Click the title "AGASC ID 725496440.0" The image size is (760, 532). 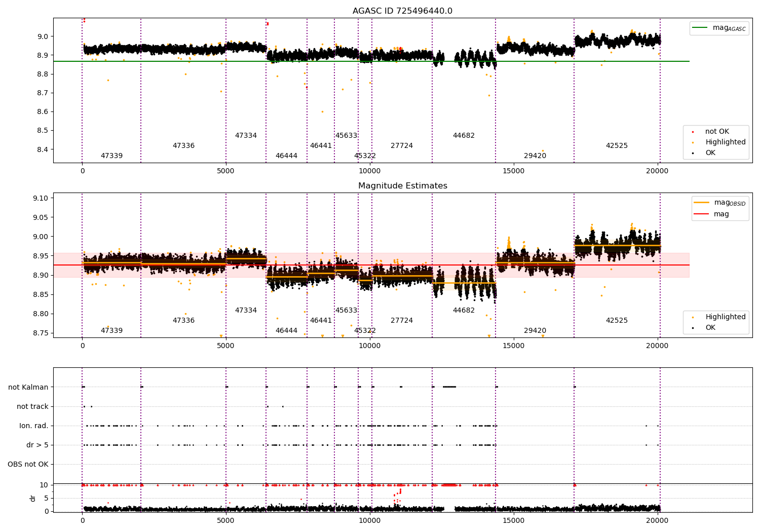point(403,11)
